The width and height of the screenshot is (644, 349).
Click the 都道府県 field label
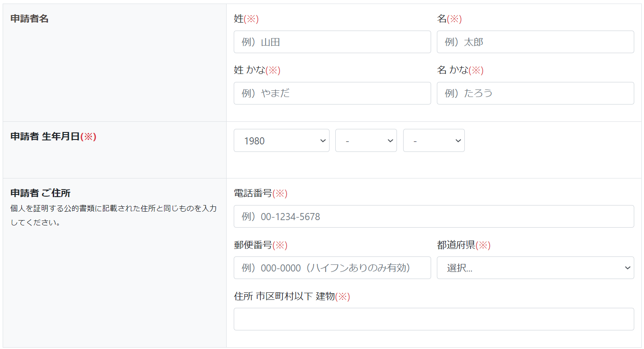[464, 245]
